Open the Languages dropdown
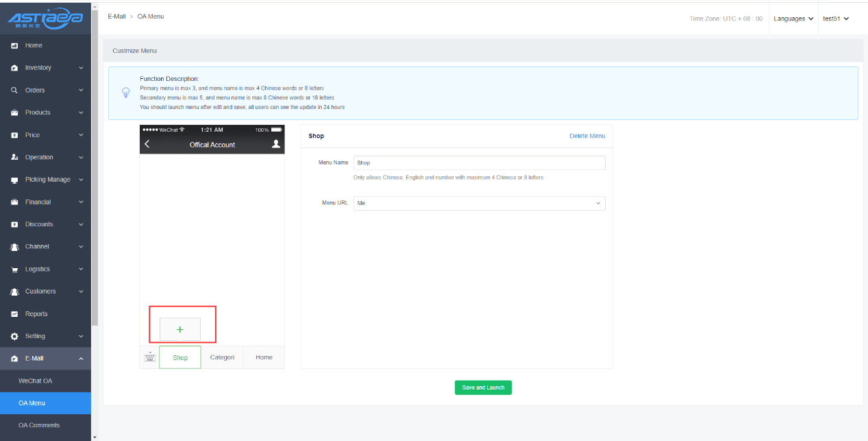The height and width of the screenshot is (441, 868). [x=793, y=19]
